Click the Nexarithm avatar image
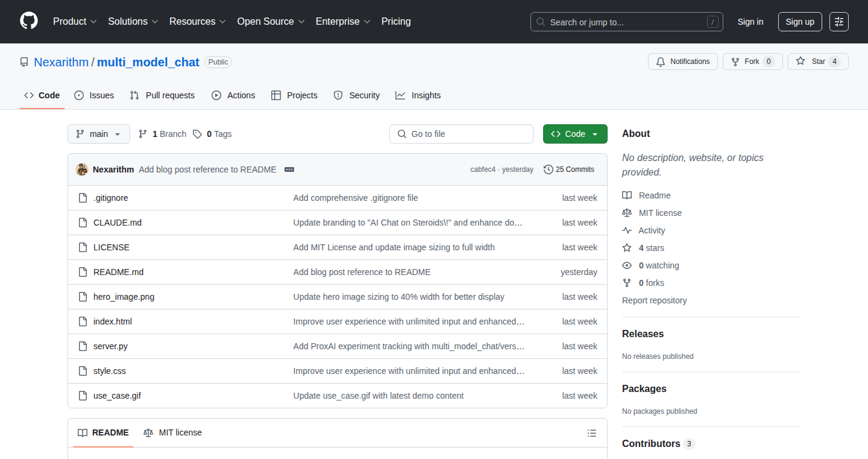 [82, 169]
